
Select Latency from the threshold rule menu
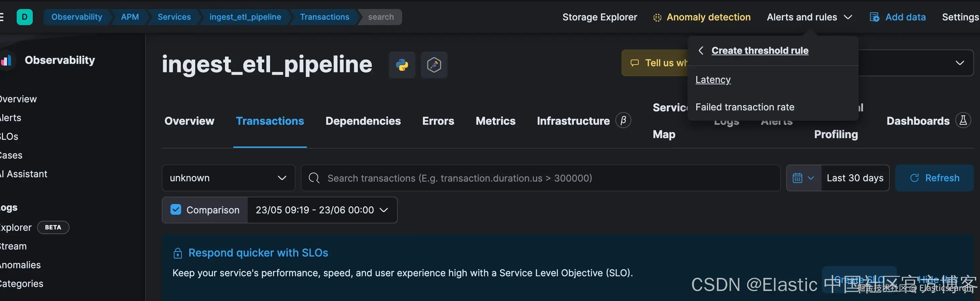coord(713,80)
